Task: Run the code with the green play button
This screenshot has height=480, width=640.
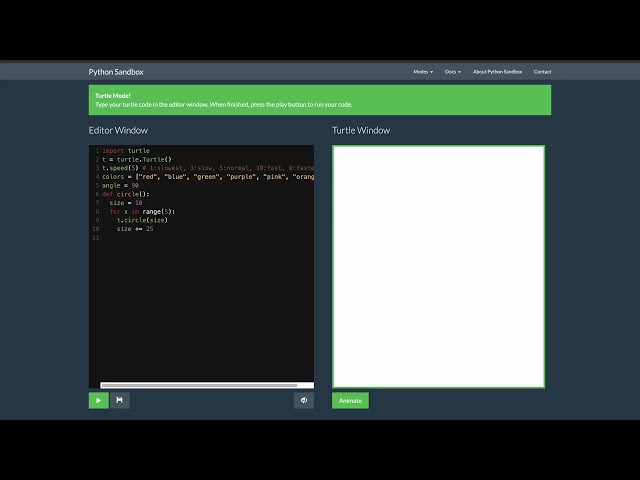Action: click(99, 400)
